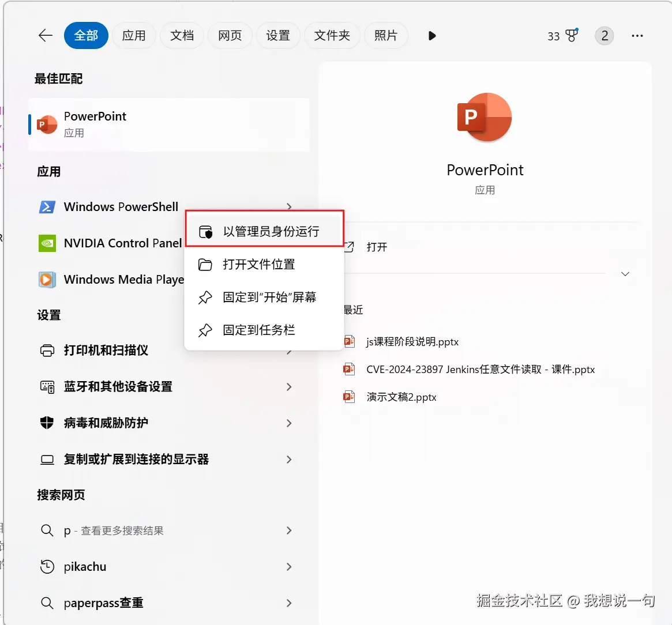Click the Windows PowerShell icon
The height and width of the screenshot is (625, 672).
click(x=47, y=207)
